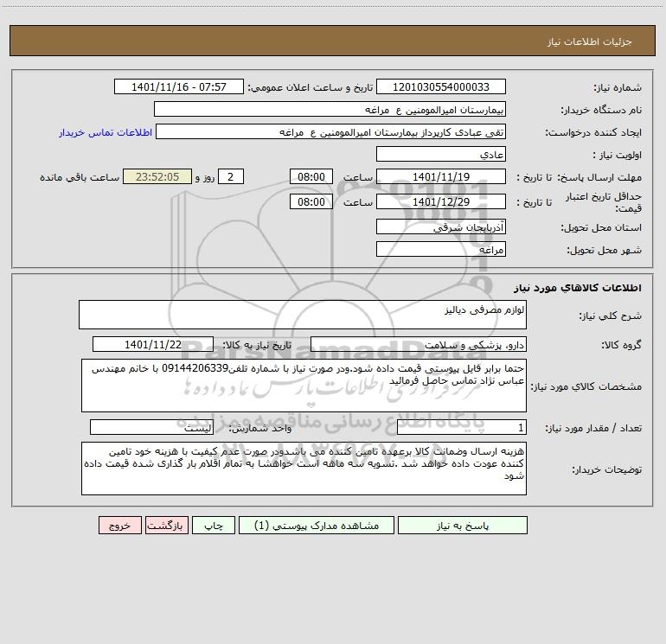Click the پاسخ به نیاز button
The width and height of the screenshot is (666, 644).
(463, 526)
